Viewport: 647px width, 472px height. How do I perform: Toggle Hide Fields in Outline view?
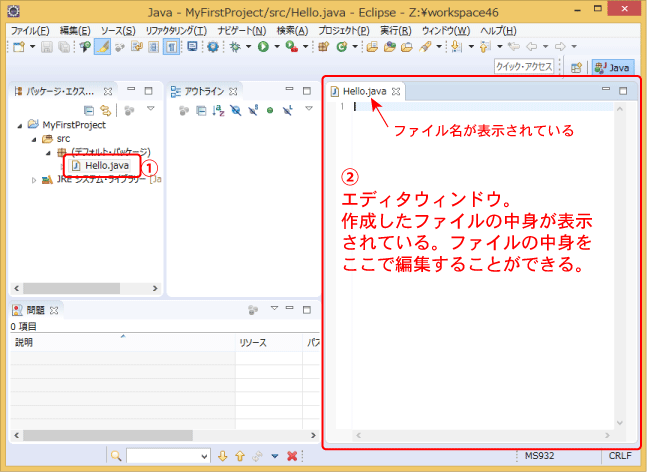pyautogui.click(x=236, y=110)
